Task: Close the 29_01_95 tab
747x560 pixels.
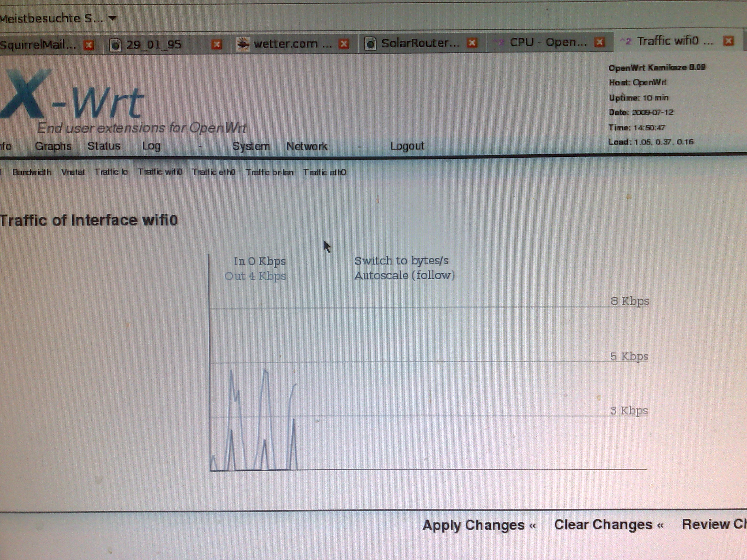Action: (216, 44)
